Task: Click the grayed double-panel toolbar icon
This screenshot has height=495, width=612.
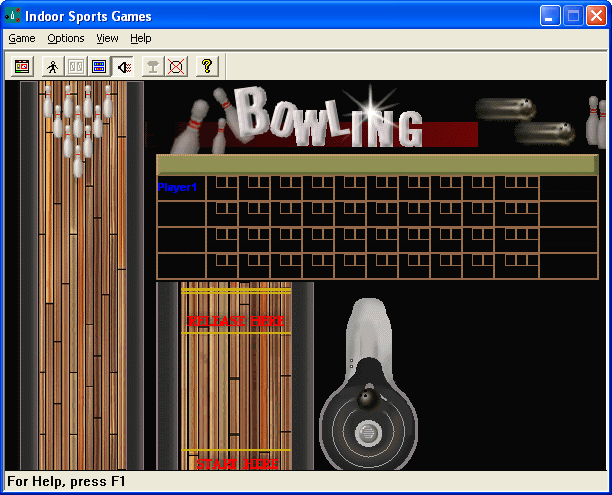Action: 76,67
